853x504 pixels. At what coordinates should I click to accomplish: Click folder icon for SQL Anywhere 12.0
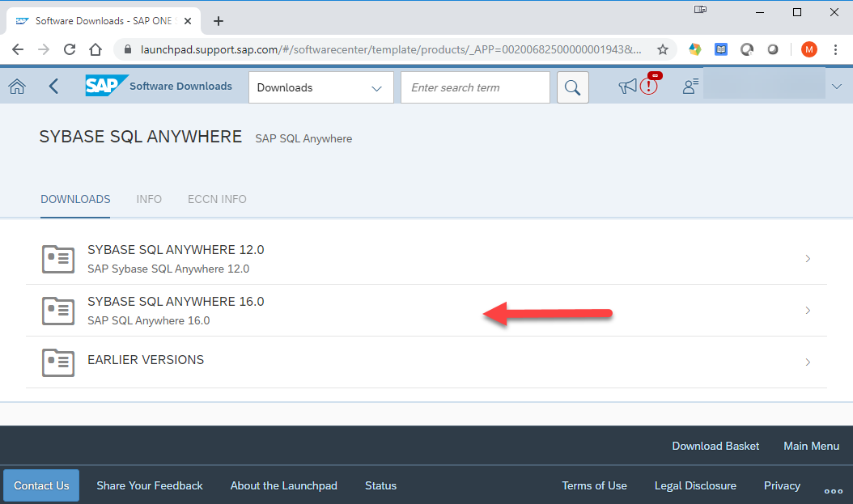[x=58, y=259]
